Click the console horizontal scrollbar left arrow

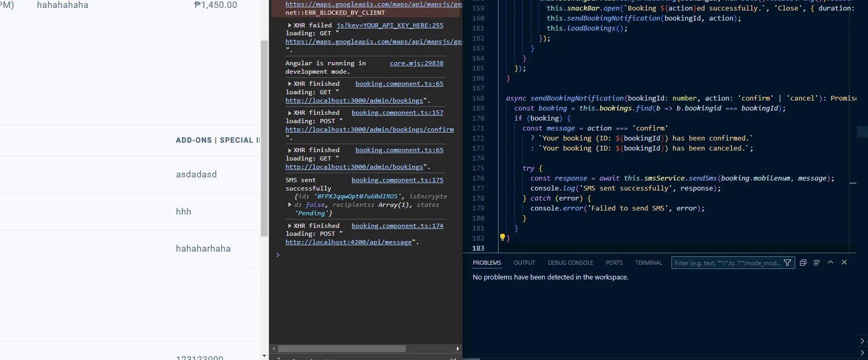click(x=274, y=348)
